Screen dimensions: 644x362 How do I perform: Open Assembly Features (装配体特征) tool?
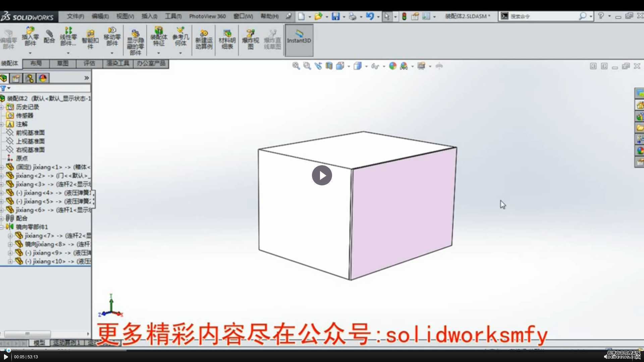coord(159,37)
